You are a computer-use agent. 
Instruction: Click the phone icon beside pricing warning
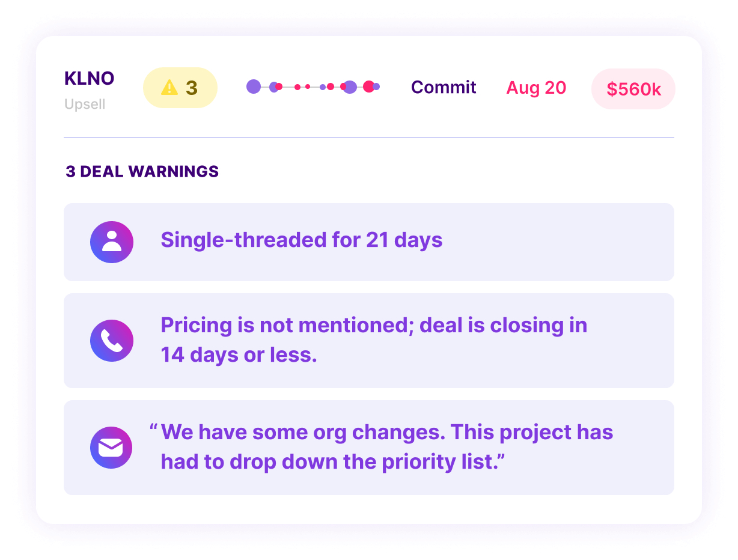coord(112,341)
